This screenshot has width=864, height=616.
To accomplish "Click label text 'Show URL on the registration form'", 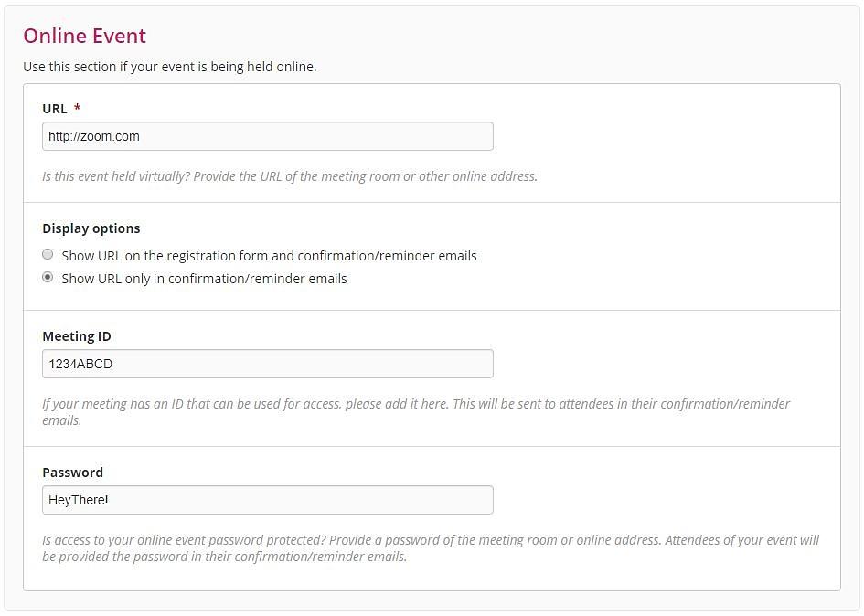I will [x=165, y=256].
